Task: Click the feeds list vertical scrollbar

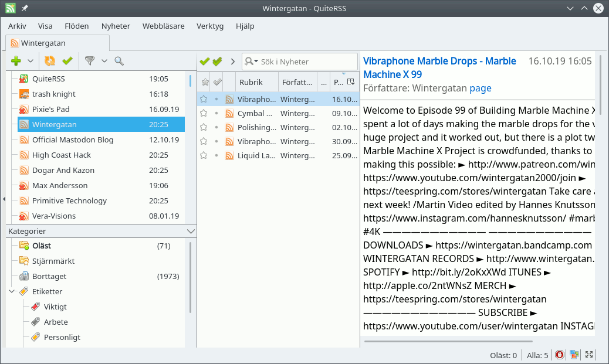Action: click(x=190, y=81)
